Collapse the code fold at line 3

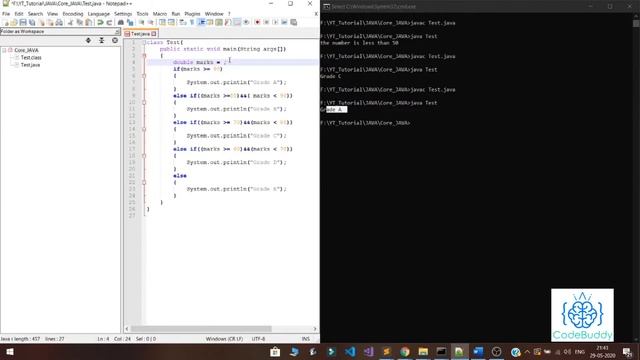tap(144, 56)
